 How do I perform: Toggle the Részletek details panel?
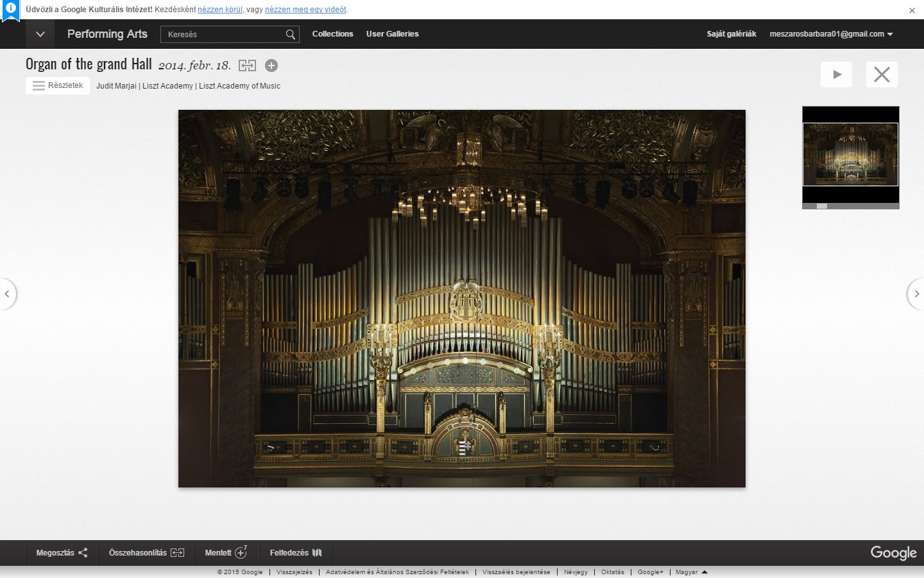[x=58, y=85]
